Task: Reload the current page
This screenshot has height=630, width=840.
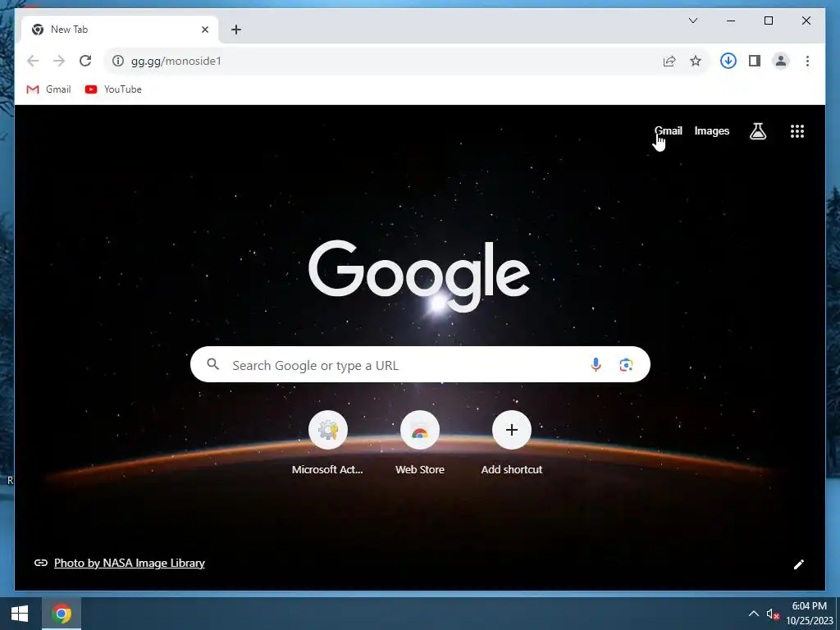Action: (x=85, y=61)
